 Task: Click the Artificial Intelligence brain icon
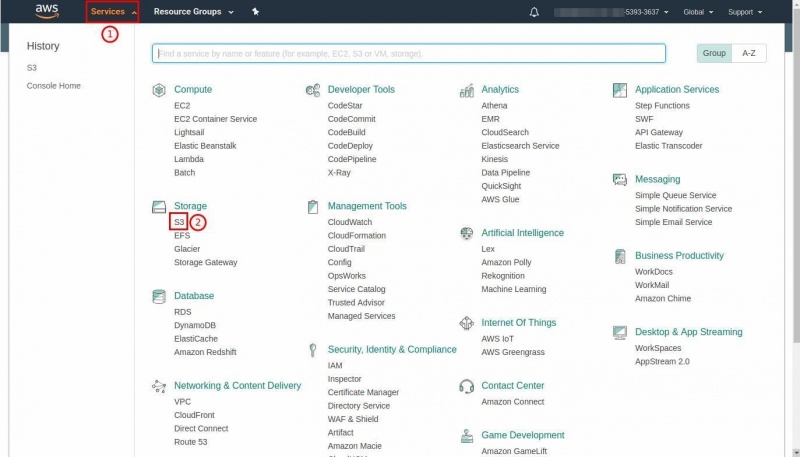click(467, 233)
